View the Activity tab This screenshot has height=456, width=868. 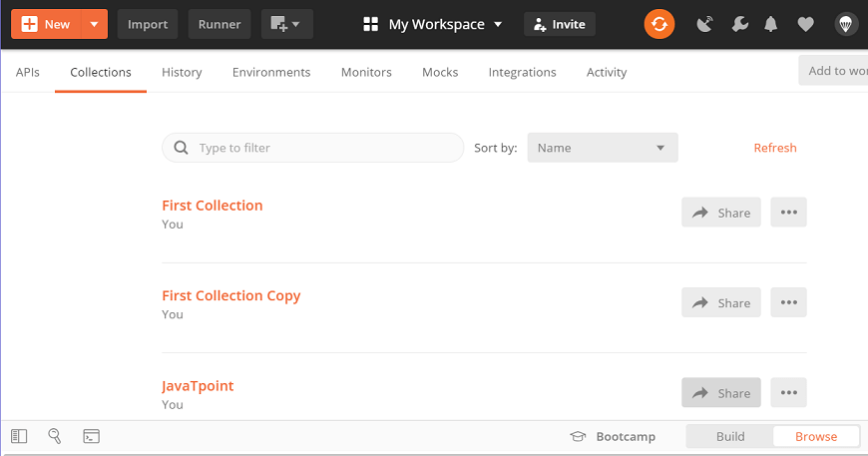607,72
